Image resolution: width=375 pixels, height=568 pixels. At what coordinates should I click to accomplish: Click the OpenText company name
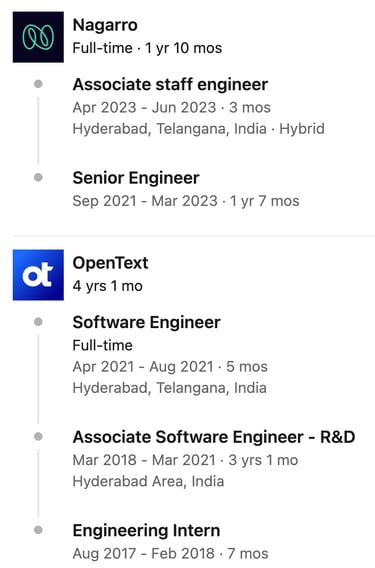(110, 263)
